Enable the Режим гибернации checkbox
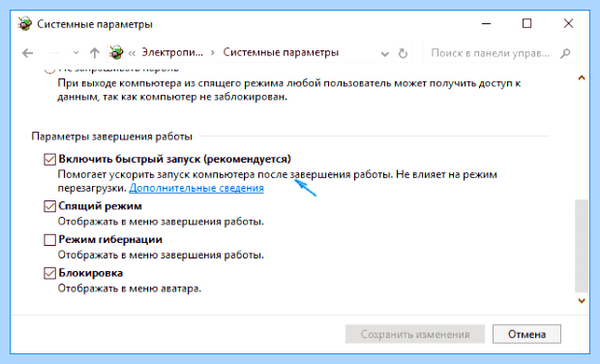600x364 pixels. (x=50, y=240)
